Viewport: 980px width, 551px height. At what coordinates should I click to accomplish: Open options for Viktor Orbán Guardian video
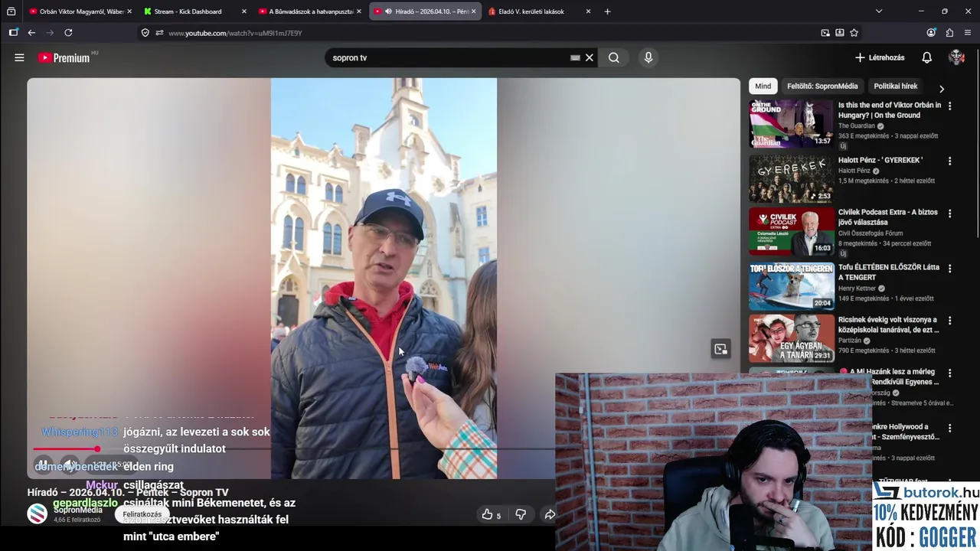(x=949, y=106)
